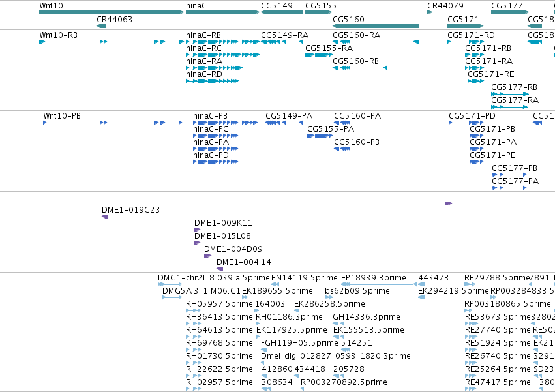Click the CG5171-RD transcript

point(466,42)
